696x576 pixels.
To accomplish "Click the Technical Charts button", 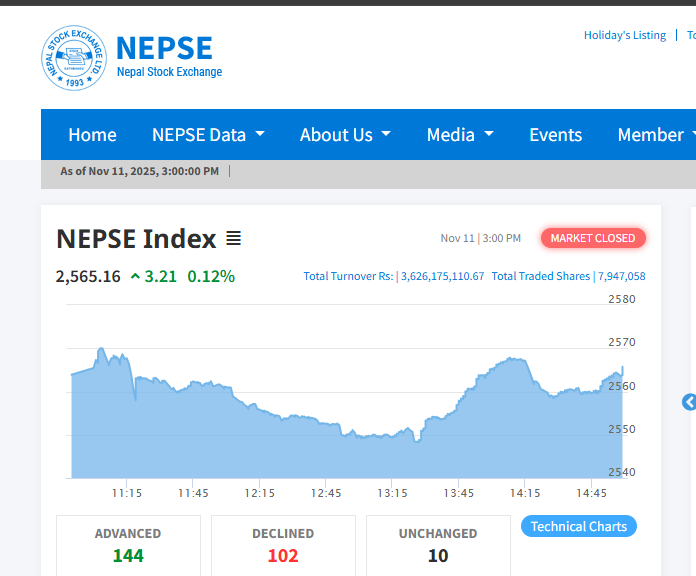I will click(x=578, y=527).
